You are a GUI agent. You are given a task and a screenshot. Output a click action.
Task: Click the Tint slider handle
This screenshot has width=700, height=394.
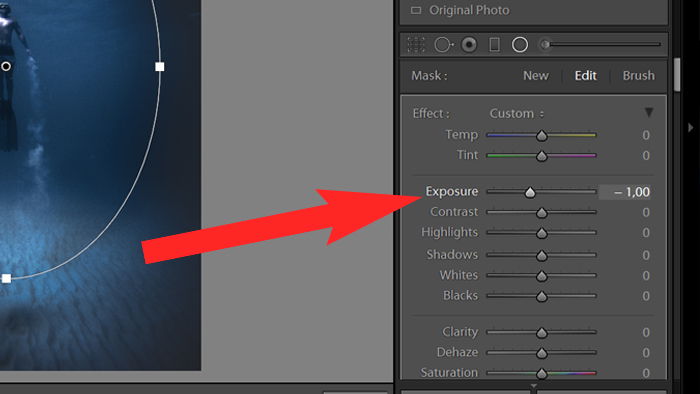point(542,156)
